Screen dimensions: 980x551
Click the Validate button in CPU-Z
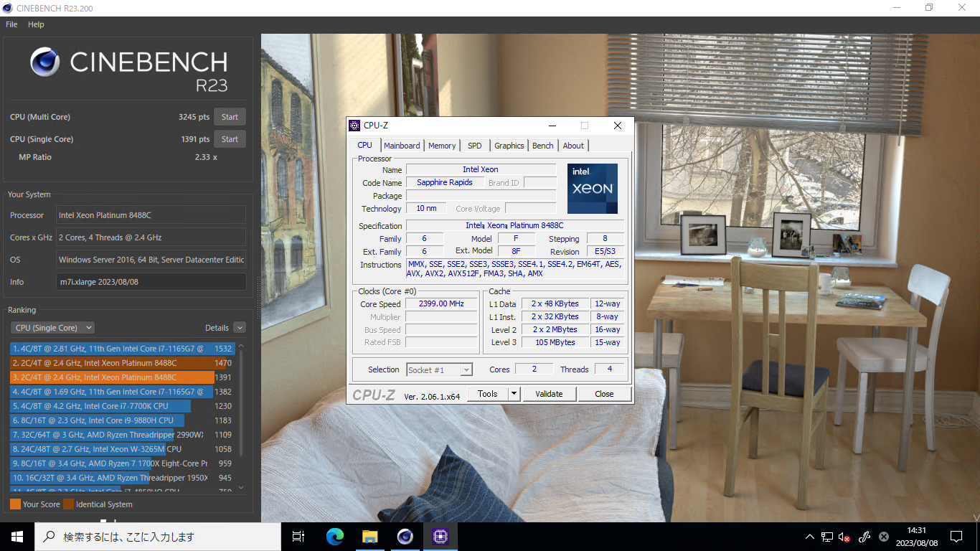coord(550,394)
